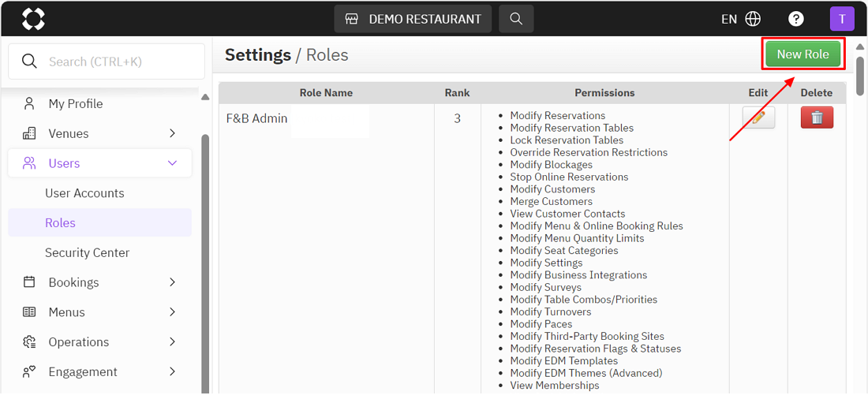868x399 pixels.
Task: Expand the Bookings submenu chevron
Action: click(172, 282)
